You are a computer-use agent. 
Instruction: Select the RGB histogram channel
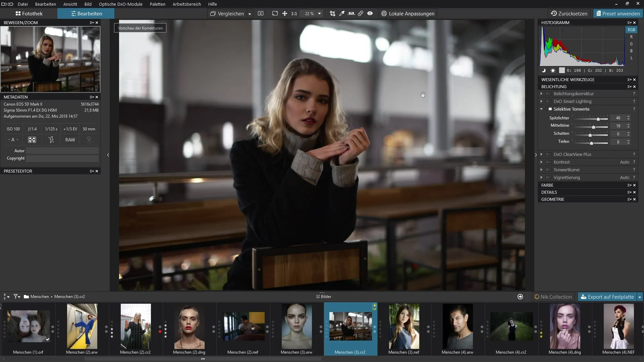(631, 29)
